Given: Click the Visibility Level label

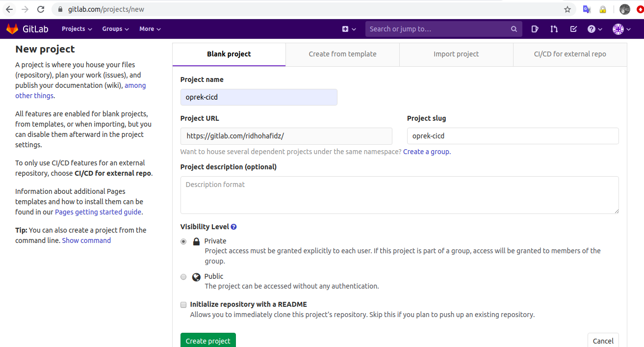Looking at the screenshot, I should pyautogui.click(x=205, y=227).
